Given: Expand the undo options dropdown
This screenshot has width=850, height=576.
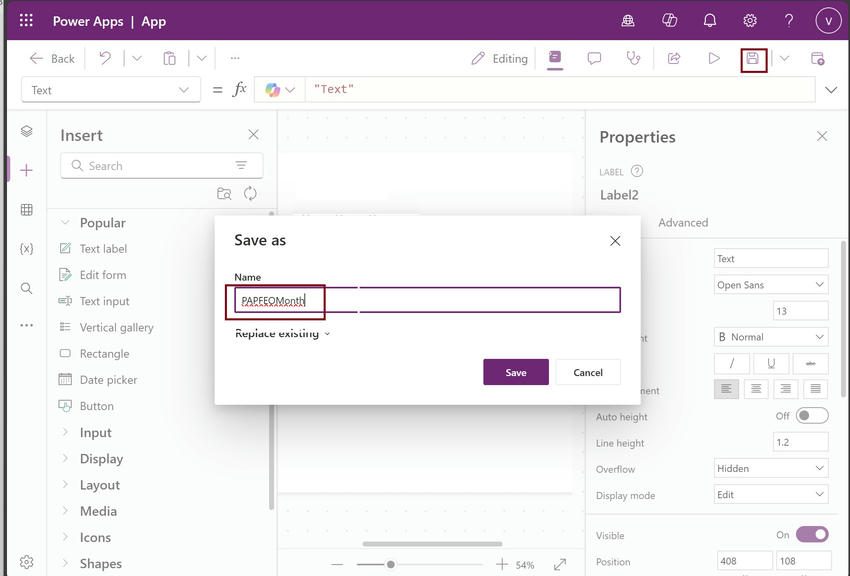Looking at the screenshot, I should coord(137,58).
